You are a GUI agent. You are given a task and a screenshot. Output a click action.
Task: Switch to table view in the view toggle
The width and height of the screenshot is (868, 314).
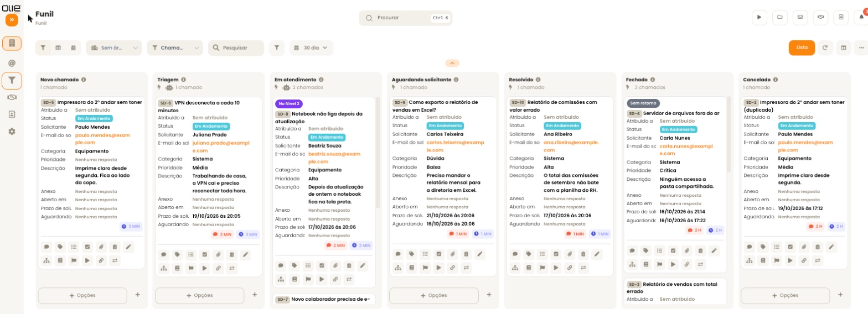pos(58,48)
